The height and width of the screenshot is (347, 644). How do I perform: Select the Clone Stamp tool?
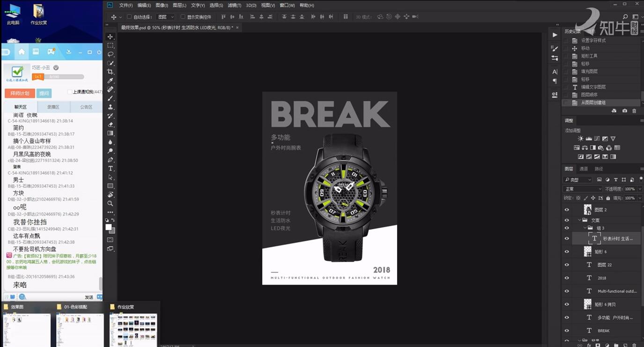(111, 107)
